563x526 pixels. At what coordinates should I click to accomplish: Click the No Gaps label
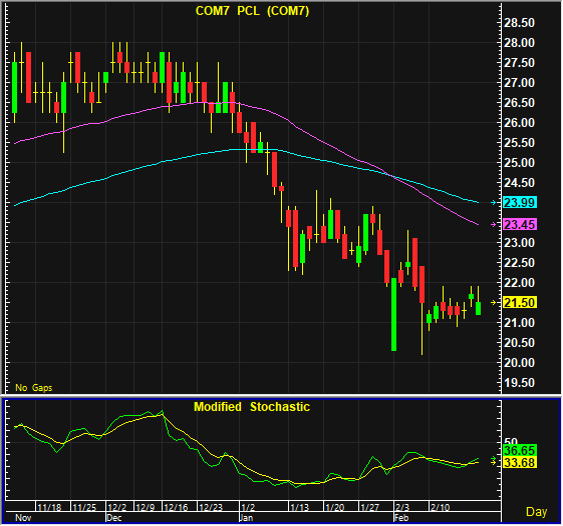(x=34, y=388)
